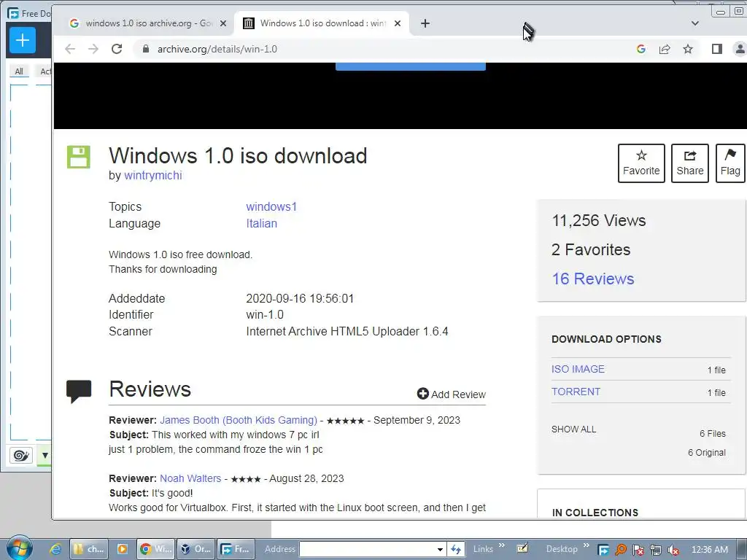The height and width of the screenshot is (560, 747).
Task: Switch to Chrome taskbar button
Action: (155, 549)
